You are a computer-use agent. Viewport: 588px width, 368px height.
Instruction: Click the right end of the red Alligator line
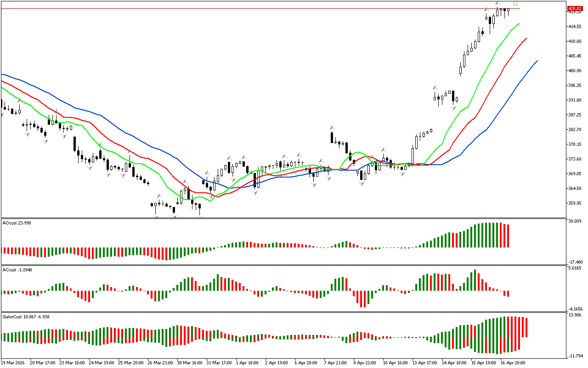[526, 39]
